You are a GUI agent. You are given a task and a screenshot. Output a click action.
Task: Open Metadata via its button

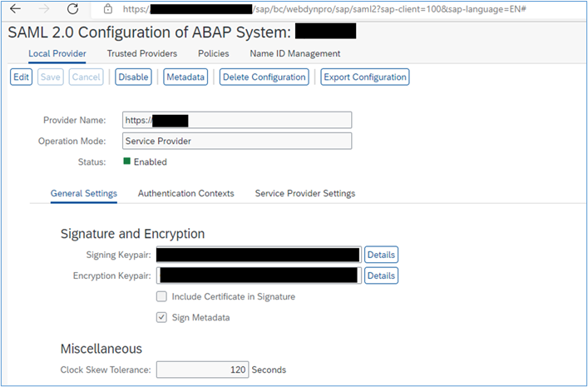(185, 77)
